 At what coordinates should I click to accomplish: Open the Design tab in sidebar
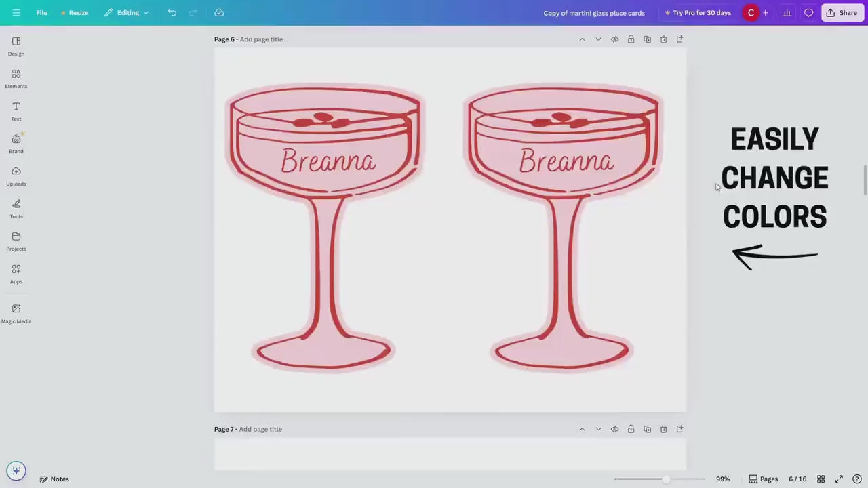pos(16,46)
